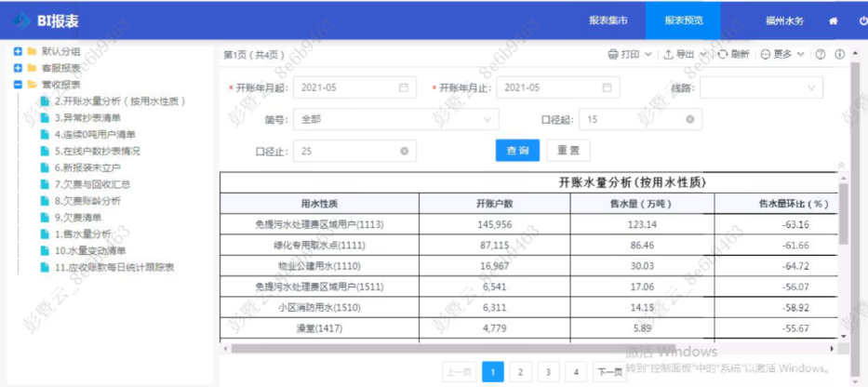Expand the 客服报表 folder
This screenshot has height=387, width=868.
point(18,68)
